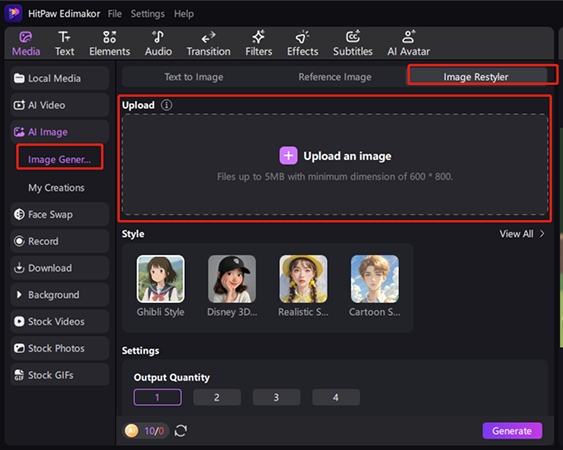Open the Subtitles panel icon
Image resolution: width=563 pixels, height=450 pixels.
tap(353, 37)
